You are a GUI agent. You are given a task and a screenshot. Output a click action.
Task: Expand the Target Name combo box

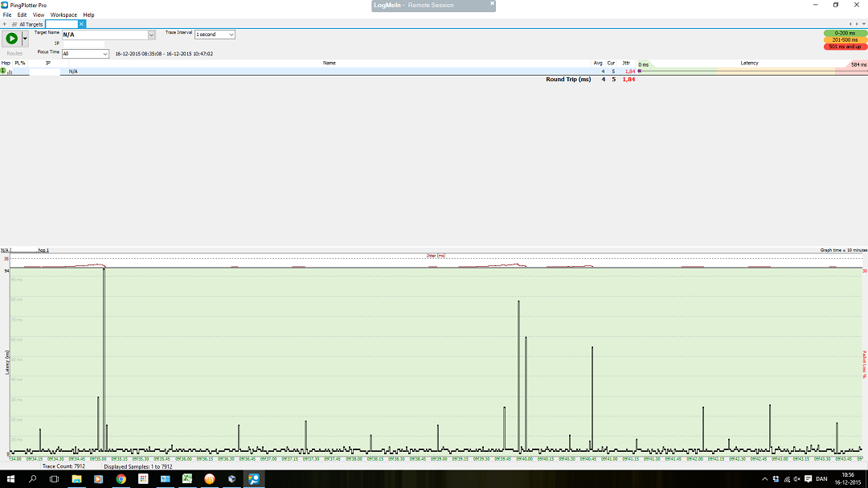pyautogui.click(x=151, y=35)
